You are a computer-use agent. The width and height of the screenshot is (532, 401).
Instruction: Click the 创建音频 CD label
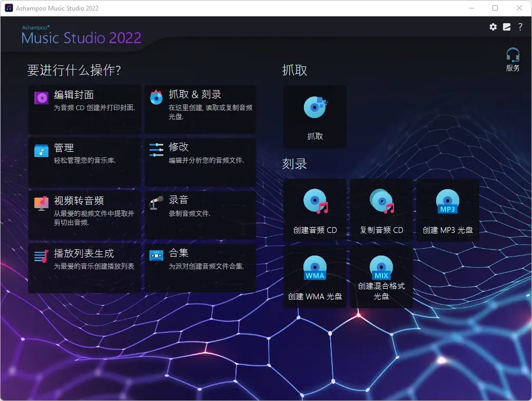point(315,230)
